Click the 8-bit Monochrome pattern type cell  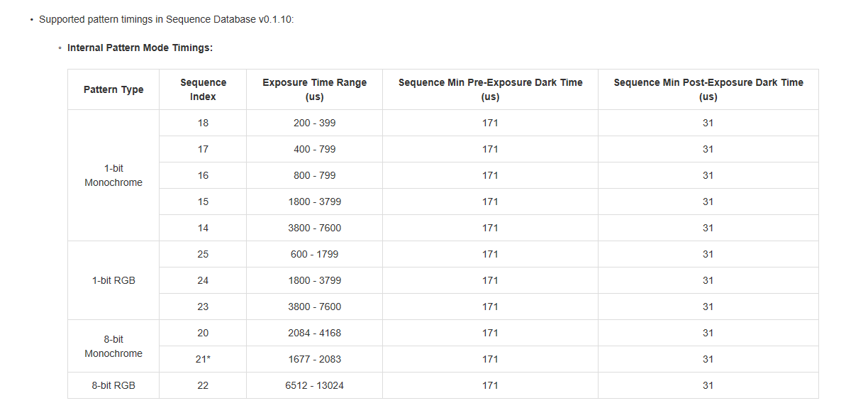[113, 346]
